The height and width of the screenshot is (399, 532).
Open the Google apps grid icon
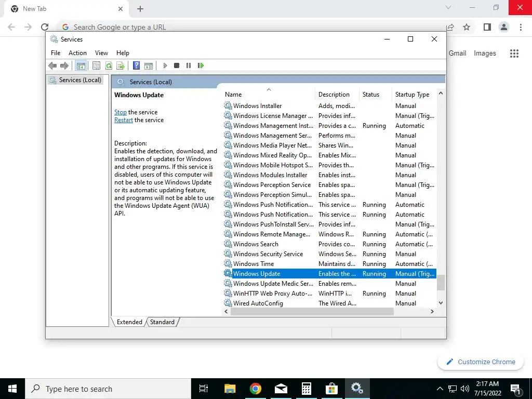pyautogui.click(x=514, y=54)
